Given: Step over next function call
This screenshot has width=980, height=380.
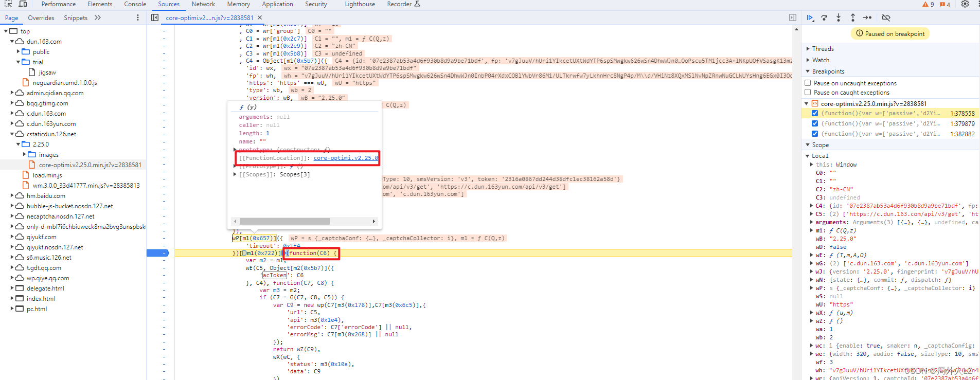Looking at the screenshot, I should pos(825,17).
